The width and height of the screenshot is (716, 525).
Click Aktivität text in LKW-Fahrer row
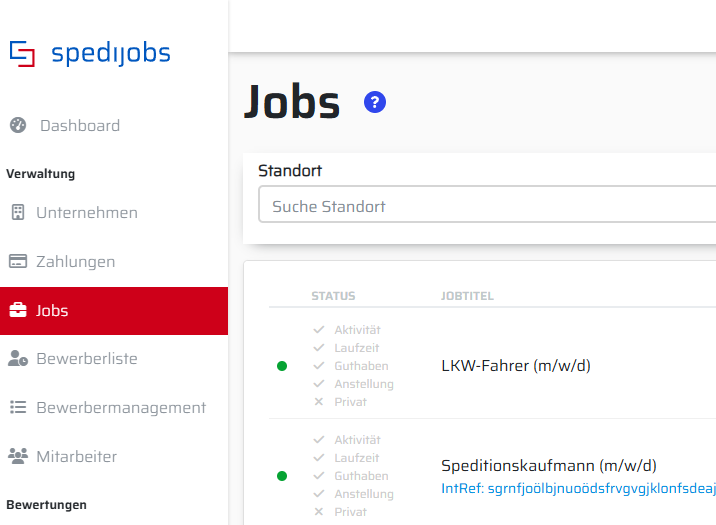357,330
